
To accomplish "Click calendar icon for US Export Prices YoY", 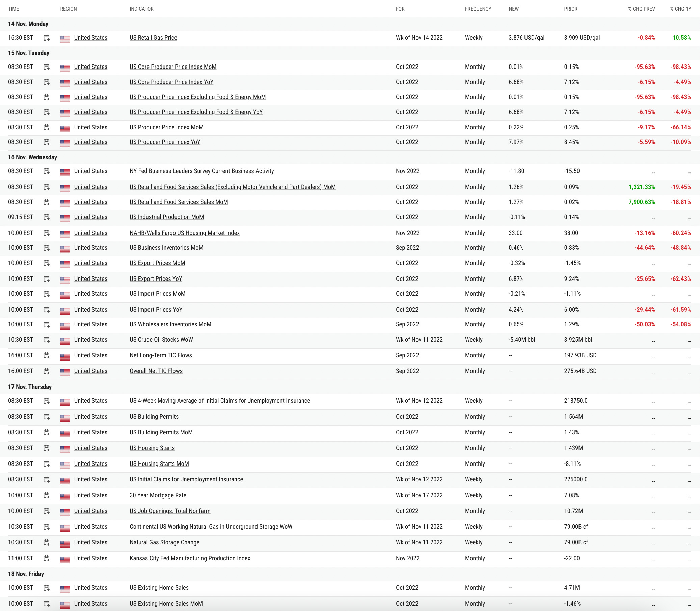I will pos(47,279).
